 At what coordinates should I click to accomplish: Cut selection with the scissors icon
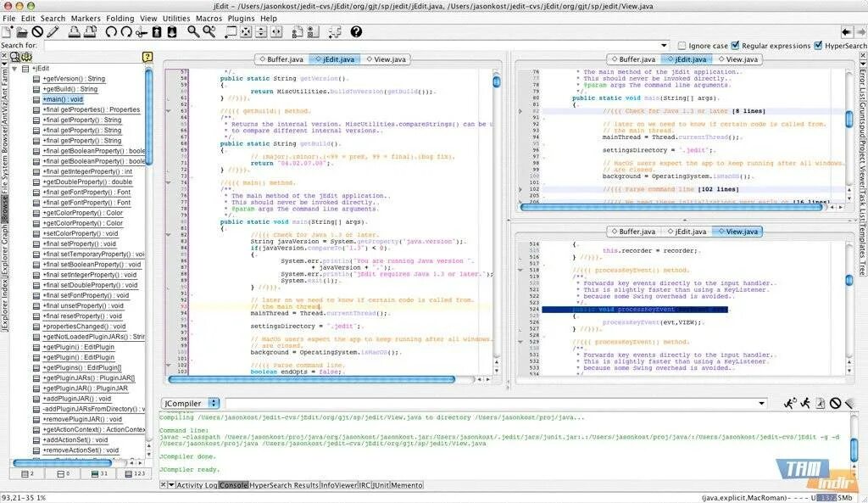pyautogui.click(x=142, y=31)
